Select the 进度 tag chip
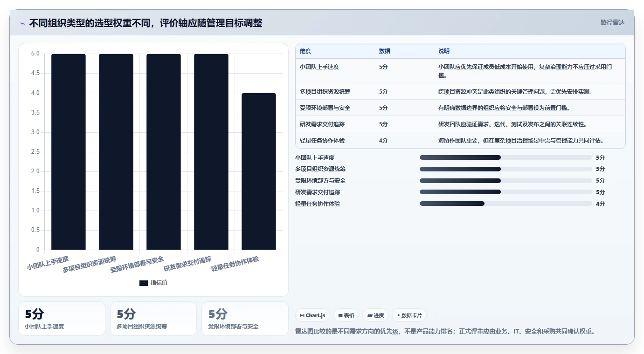Screen dimensions: 644x354 [375, 315]
